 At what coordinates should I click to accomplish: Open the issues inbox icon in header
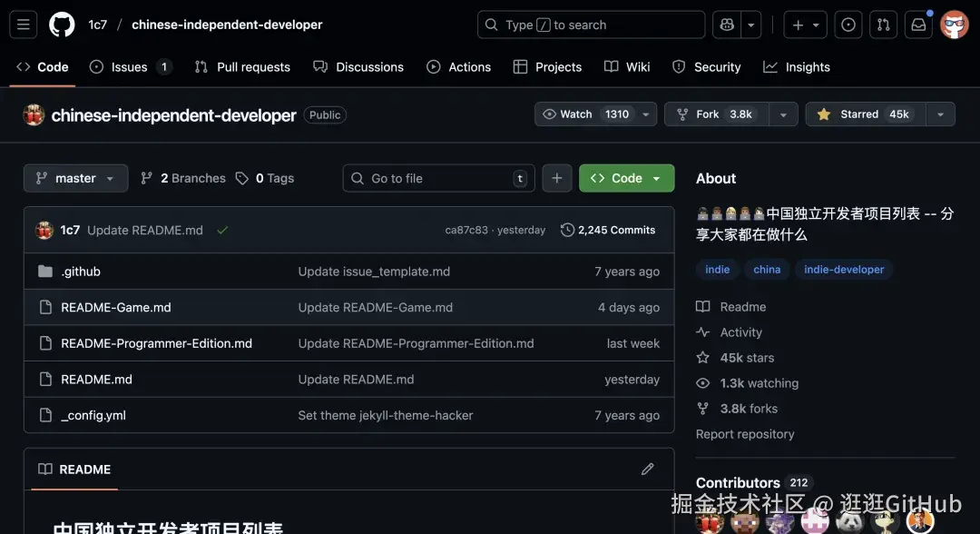click(x=848, y=25)
